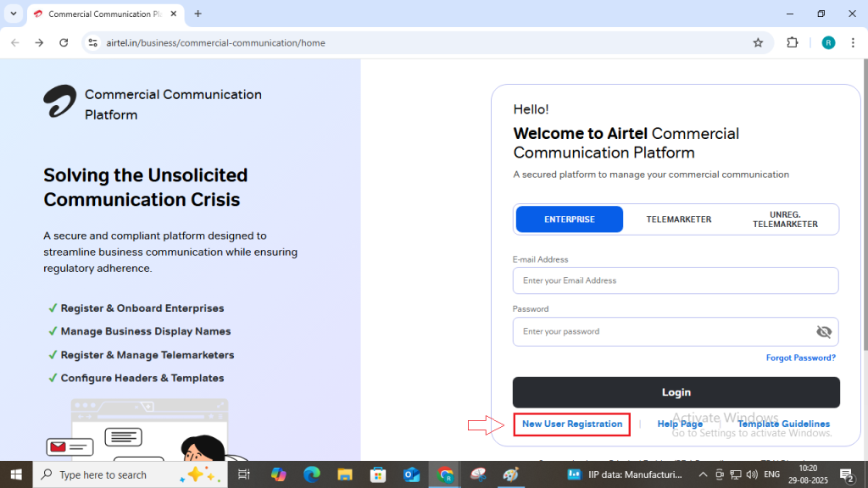Open Outlook from the taskbar
The width and height of the screenshot is (868, 488).
[x=411, y=474]
